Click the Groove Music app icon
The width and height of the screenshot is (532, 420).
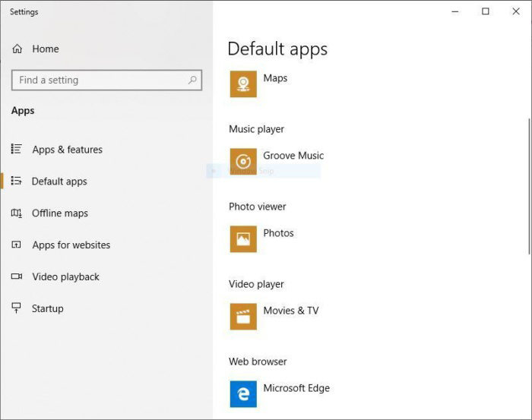click(x=243, y=161)
